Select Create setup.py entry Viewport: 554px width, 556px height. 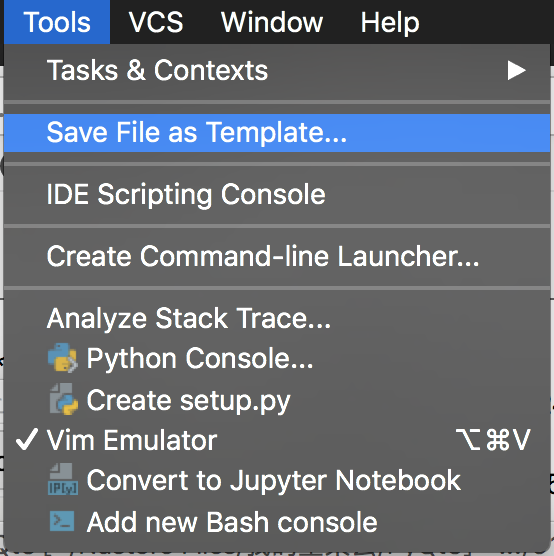[277, 400]
